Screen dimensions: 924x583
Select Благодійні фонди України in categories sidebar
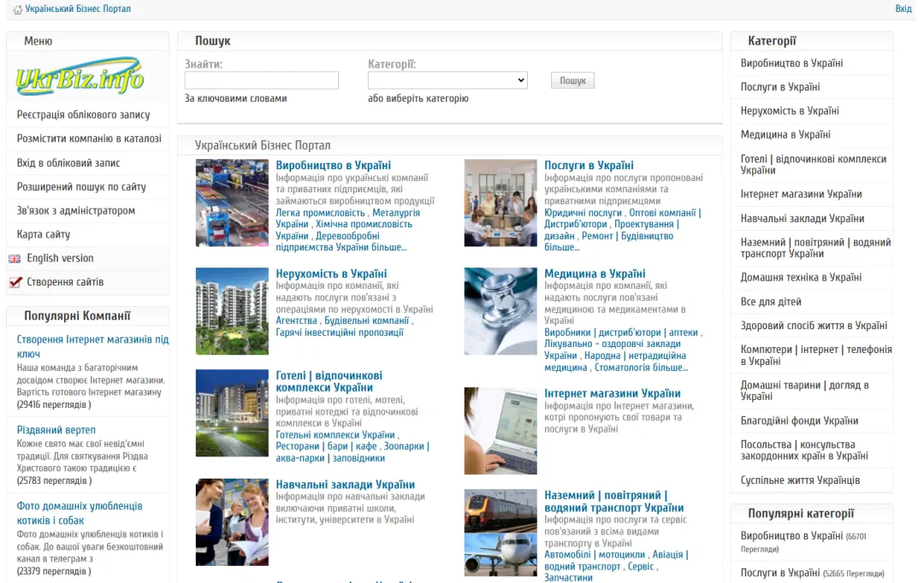point(799,421)
